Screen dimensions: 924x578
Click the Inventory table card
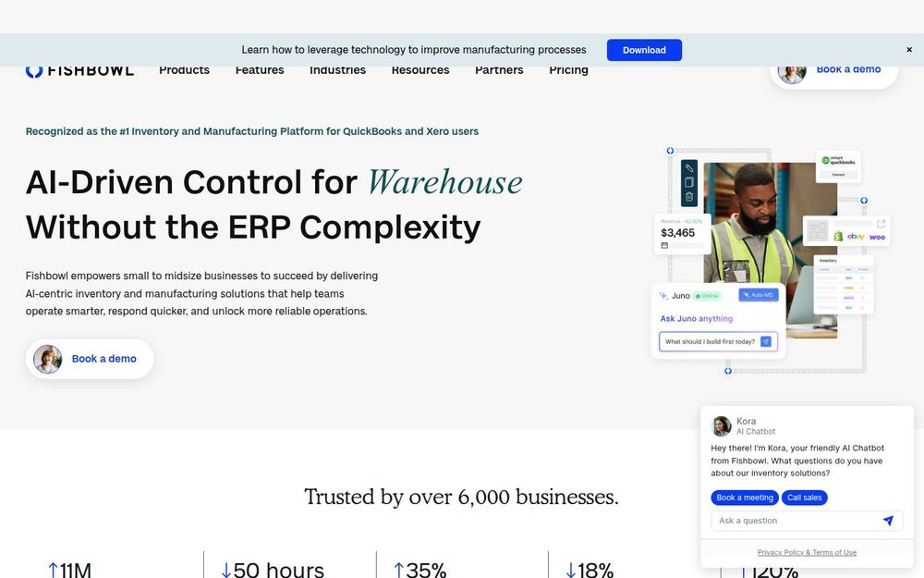(844, 285)
